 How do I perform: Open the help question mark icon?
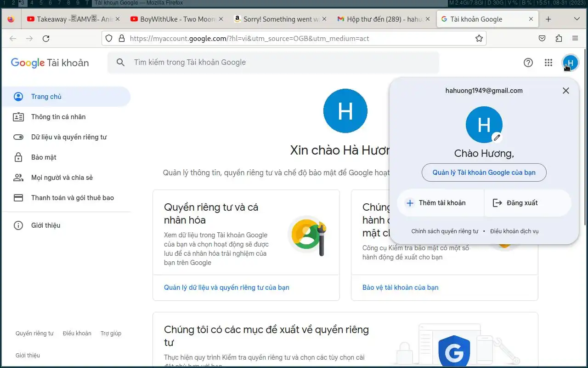[528, 63]
